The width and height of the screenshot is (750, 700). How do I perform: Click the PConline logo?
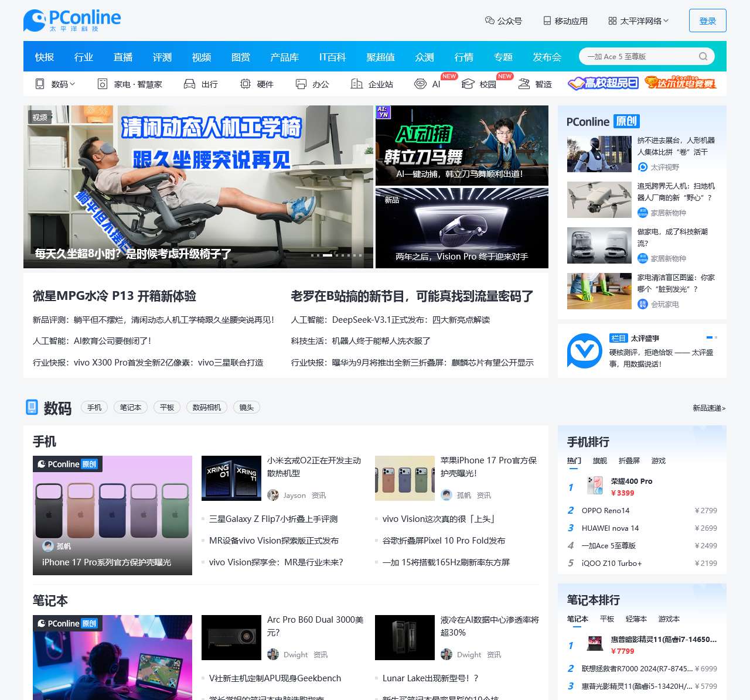[72, 21]
